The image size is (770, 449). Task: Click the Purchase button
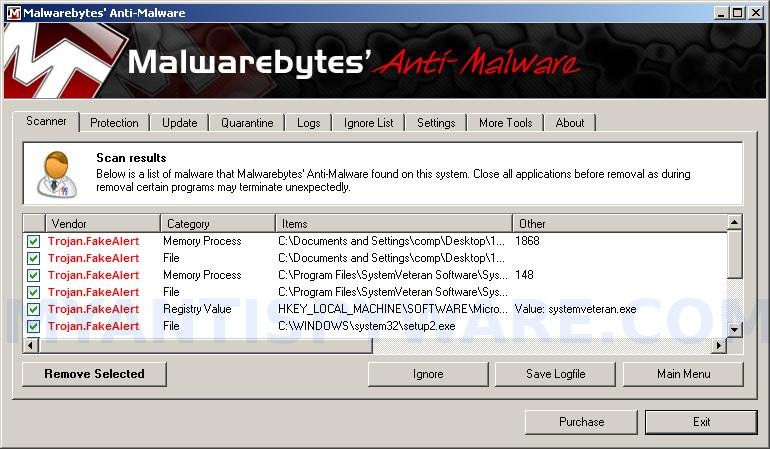point(581,422)
